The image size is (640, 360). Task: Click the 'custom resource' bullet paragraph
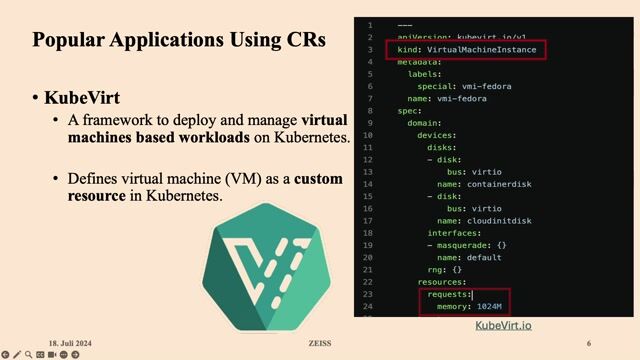click(205, 187)
